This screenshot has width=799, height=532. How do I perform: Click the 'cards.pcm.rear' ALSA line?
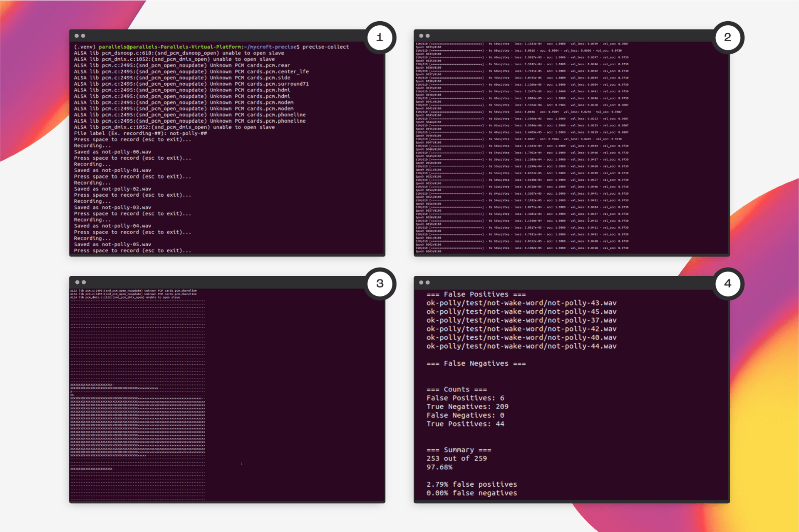(x=182, y=65)
